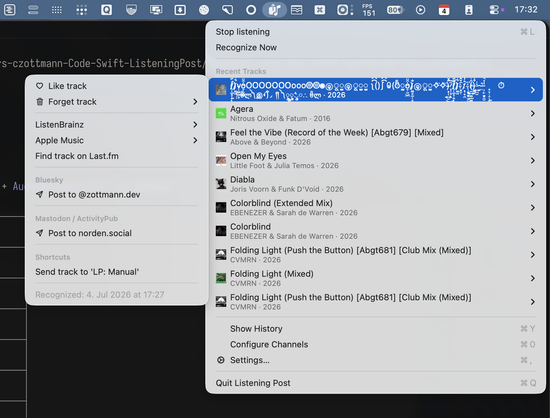Click the paper plane icon for norden.social

click(x=40, y=233)
